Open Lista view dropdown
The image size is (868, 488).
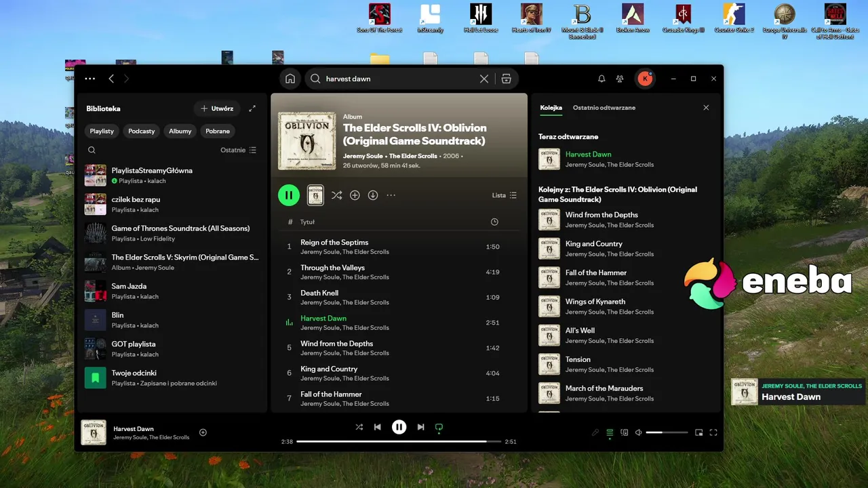505,195
